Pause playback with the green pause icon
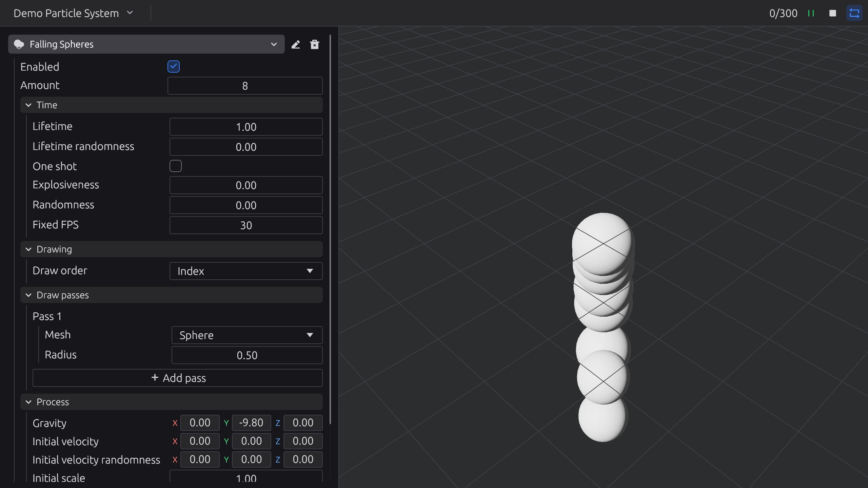 (x=811, y=13)
